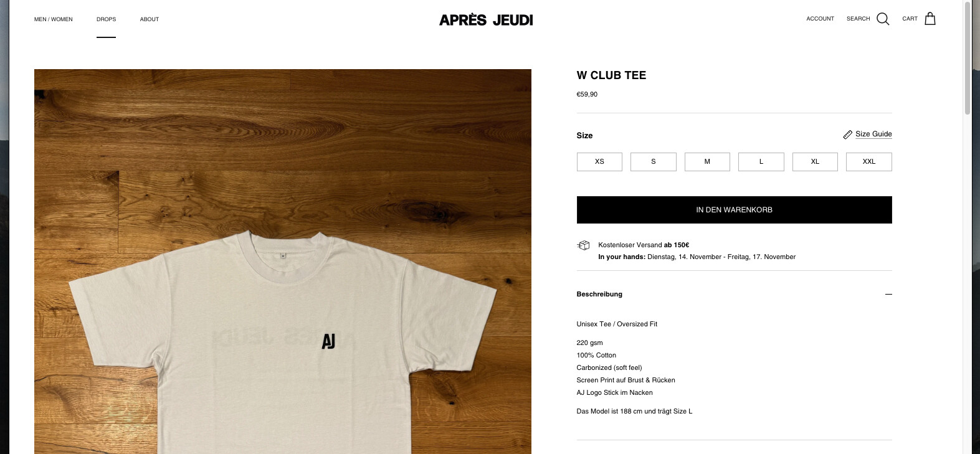Screen dimensions: 980x454
Task: Click the W Club Tee product image
Action: pyautogui.click(x=283, y=262)
